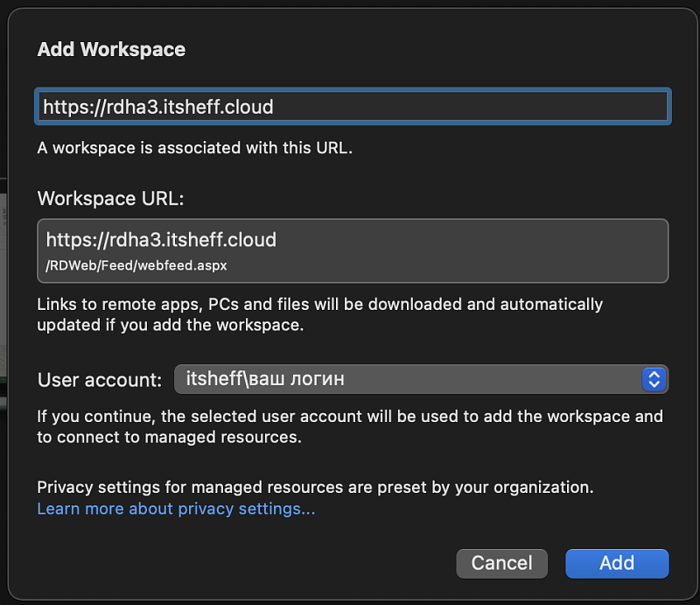Click the Add button
This screenshot has height=605, width=700.
616,564
